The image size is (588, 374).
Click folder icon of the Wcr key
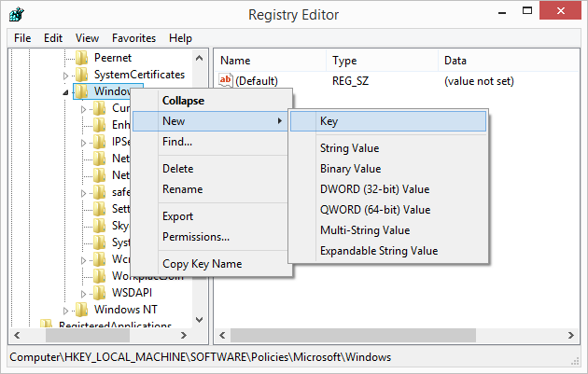point(99,259)
